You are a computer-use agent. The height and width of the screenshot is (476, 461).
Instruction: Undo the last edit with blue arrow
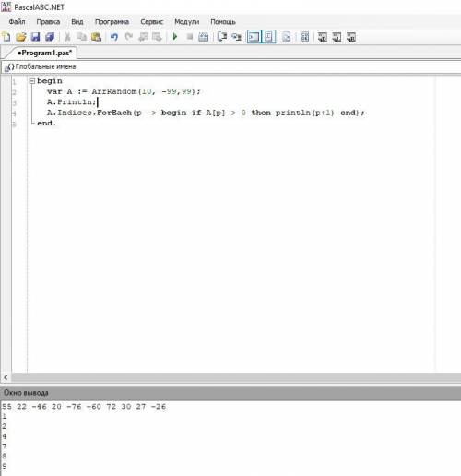click(114, 37)
